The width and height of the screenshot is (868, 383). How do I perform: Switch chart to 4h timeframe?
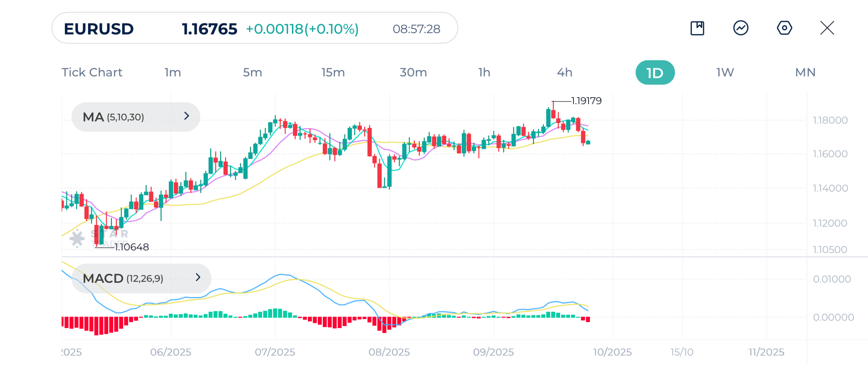point(565,72)
